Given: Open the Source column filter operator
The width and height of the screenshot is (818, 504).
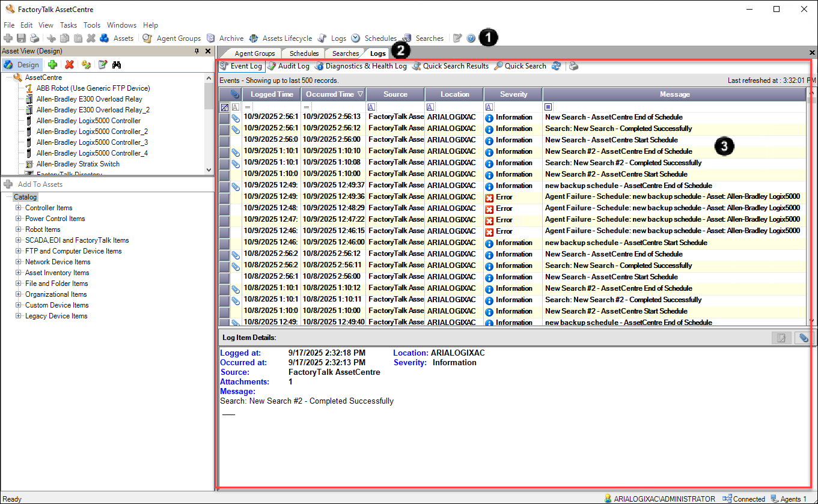Looking at the screenshot, I should tap(371, 107).
